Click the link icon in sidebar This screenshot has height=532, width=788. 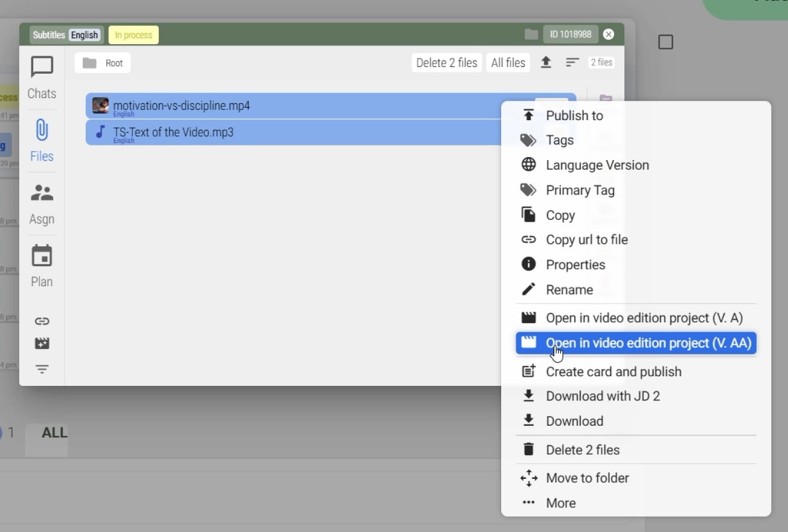click(x=42, y=321)
